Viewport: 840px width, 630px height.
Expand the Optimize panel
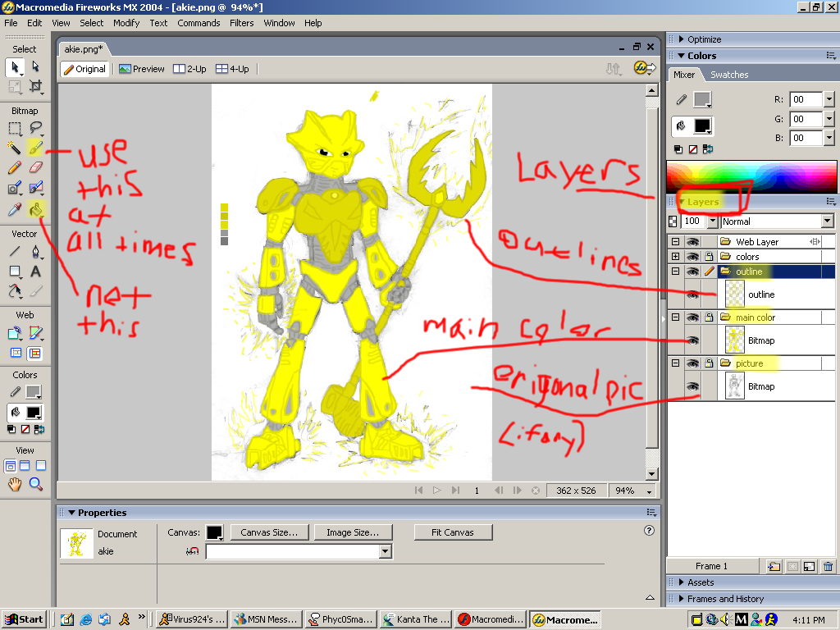click(x=682, y=39)
